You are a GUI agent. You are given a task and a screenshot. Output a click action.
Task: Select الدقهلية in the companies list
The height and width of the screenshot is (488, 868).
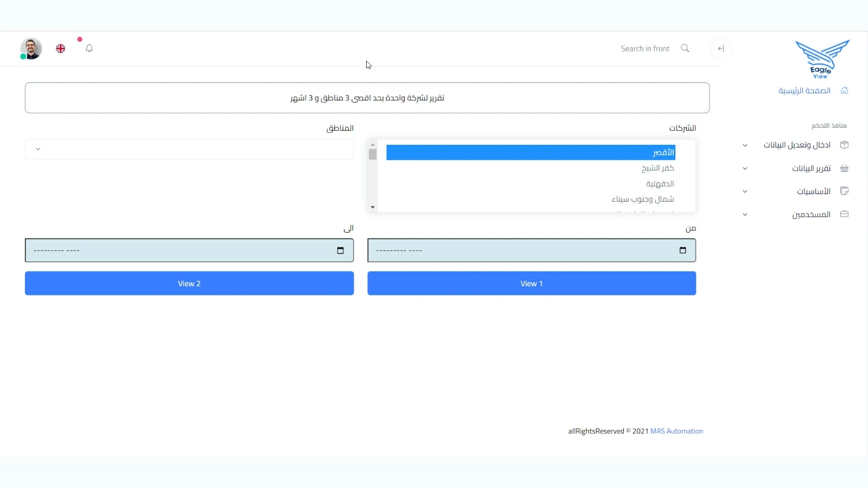pyautogui.click(x=531, y=184)
